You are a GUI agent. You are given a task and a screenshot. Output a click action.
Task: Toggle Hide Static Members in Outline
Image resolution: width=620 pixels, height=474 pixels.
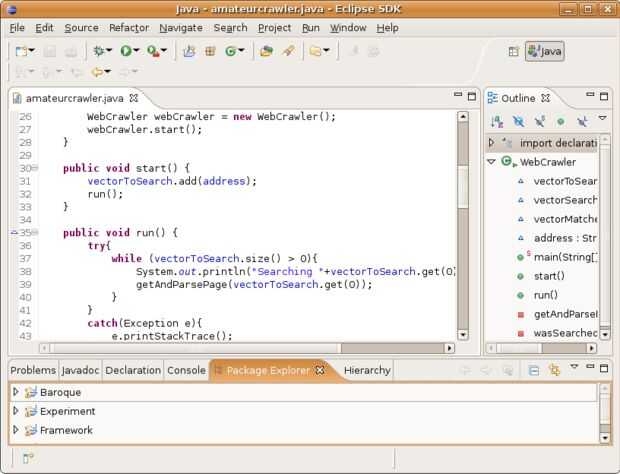539,121
